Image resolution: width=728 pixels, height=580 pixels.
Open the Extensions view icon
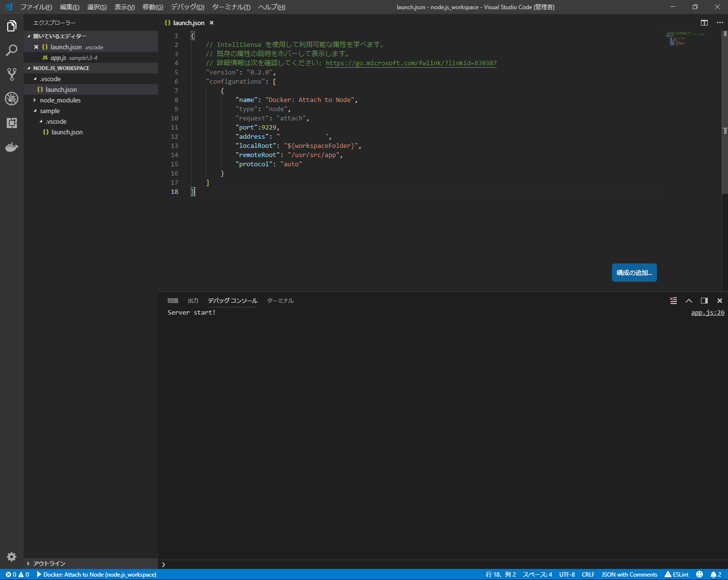click(12, 123)
